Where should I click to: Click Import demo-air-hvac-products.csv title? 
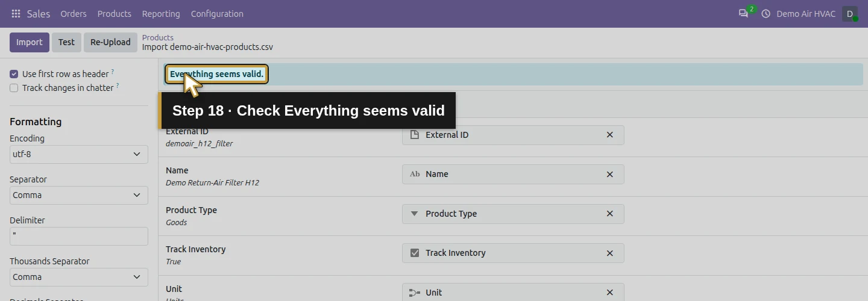(207, 47)
